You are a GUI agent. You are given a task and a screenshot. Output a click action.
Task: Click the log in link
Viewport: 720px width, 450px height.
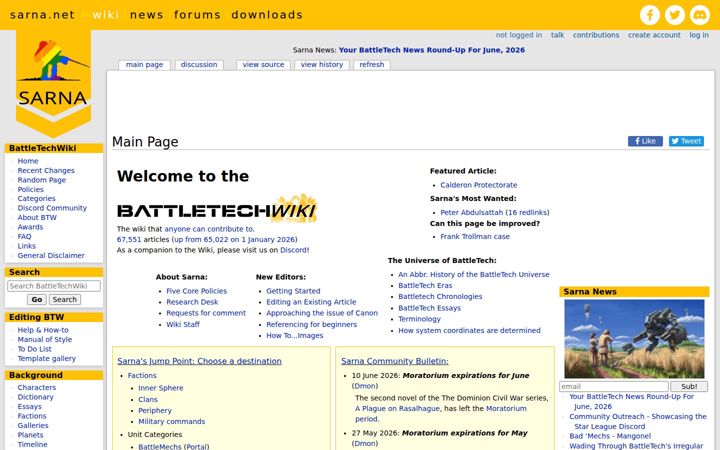coord(699,35)
